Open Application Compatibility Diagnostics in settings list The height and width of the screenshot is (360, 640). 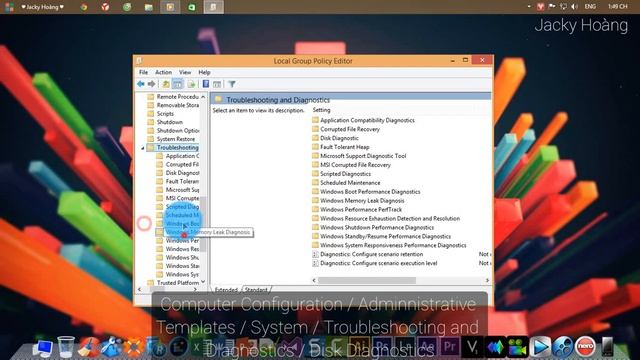pyautogui.click(x=363, y=120)
